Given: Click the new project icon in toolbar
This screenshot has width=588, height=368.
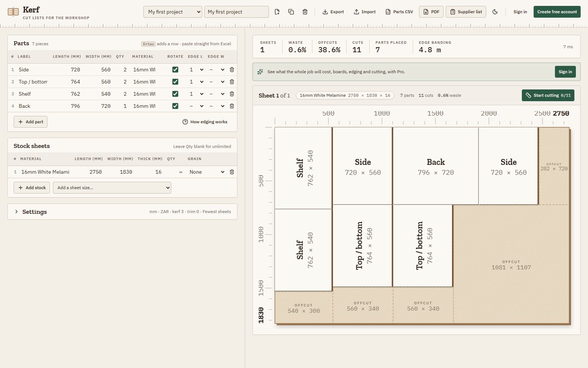Looking at the screenshot, I should [x=277, y=12].
